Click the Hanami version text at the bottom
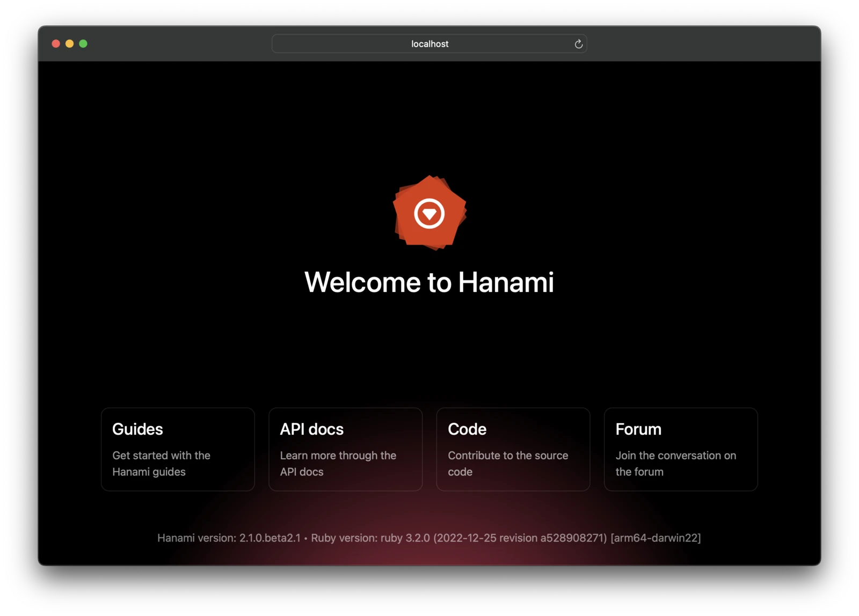Screen dimensions: 859x616 tap(230, 538)
